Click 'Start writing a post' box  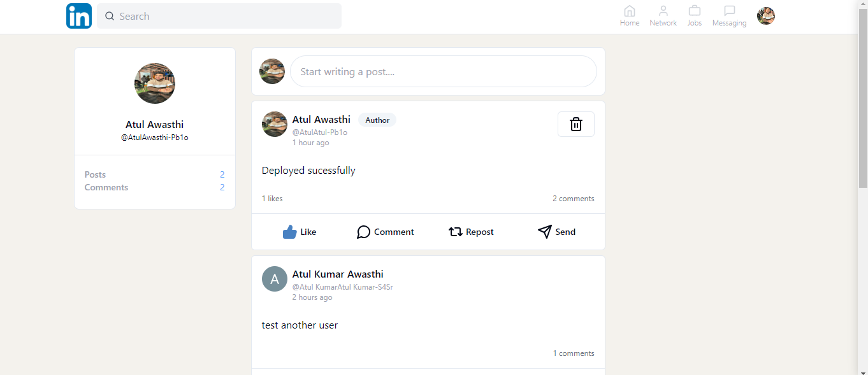pyautogui.click(x=443, y=71)
